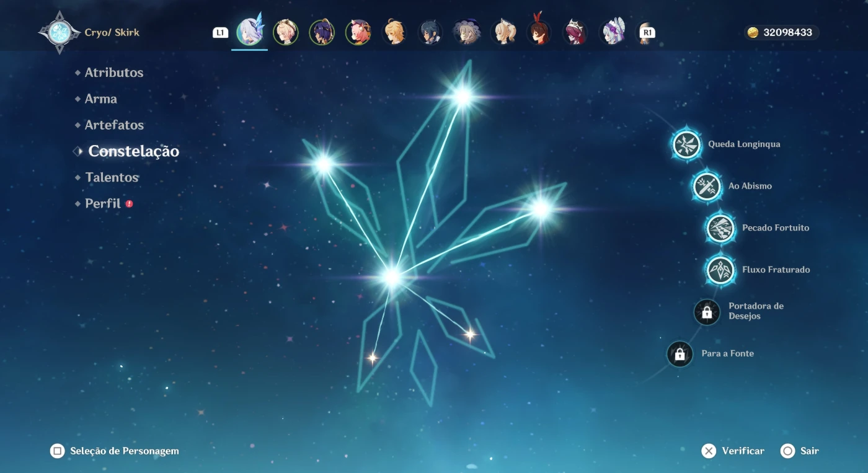Viewport: 868px width, 473px height.
Task: Click the locked Portadora de Desejos icon
Action: click(x=707, y=312)
